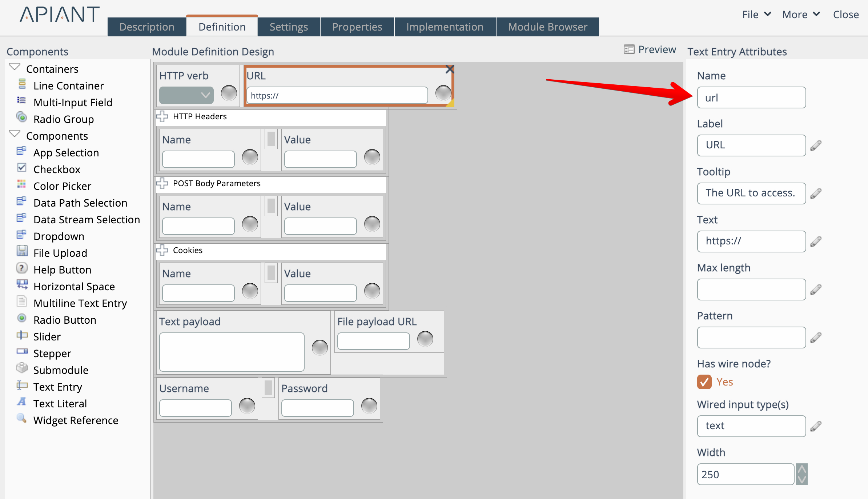Screen dimensions: 868x499
Task: Switch to the Implementation tab
Action: coord(445,27)
